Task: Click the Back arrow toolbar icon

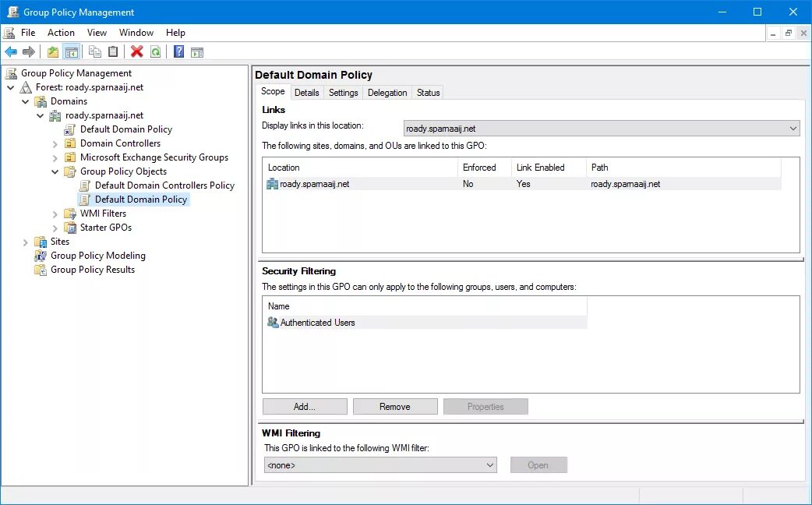Action: click(x=11, y=51)
